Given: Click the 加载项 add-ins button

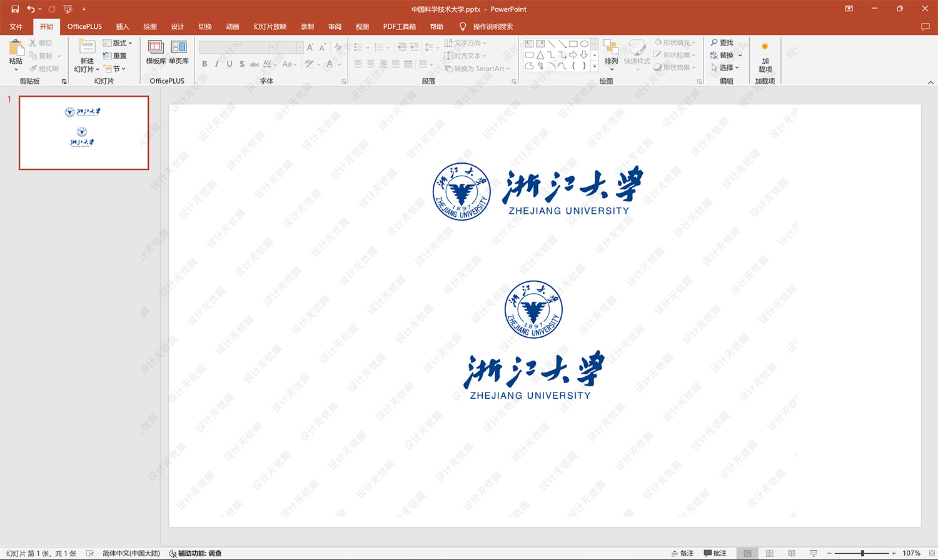Looking at the screenshot, I should (765, 57).
